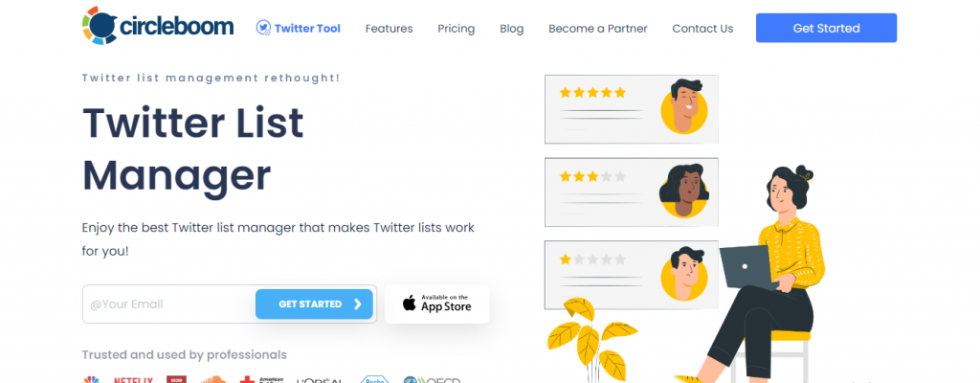Click Become a Partner link

(598, 29)
